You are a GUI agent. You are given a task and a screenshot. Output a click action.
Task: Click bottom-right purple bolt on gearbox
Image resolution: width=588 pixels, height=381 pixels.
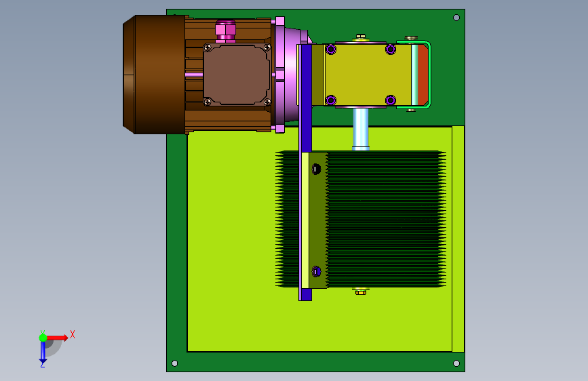(391, 100)
